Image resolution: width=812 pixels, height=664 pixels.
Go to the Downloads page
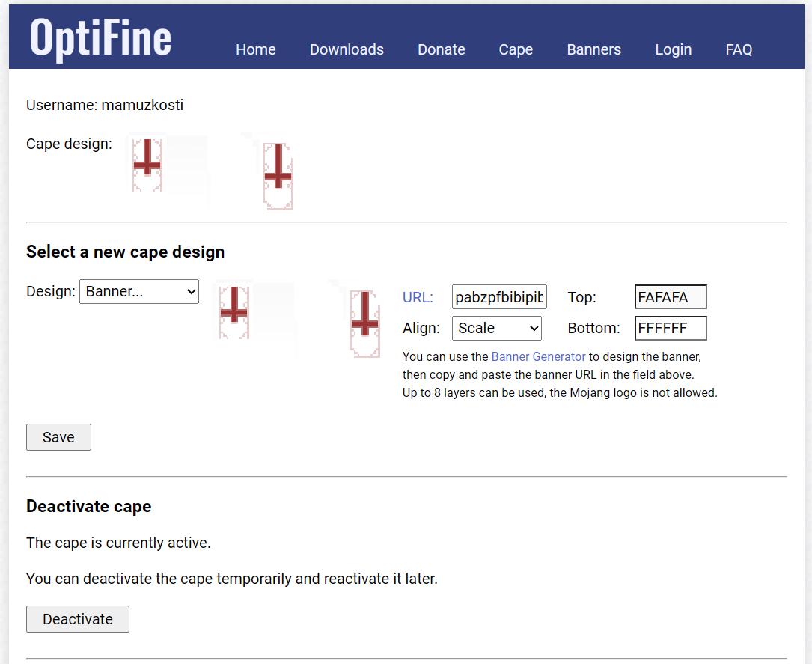tap(347, 49)
